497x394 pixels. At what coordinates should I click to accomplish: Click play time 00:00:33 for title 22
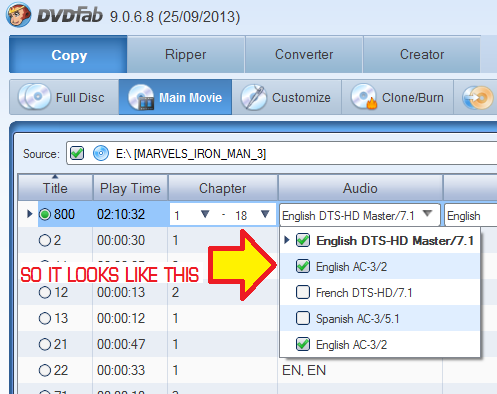point(121,370)
